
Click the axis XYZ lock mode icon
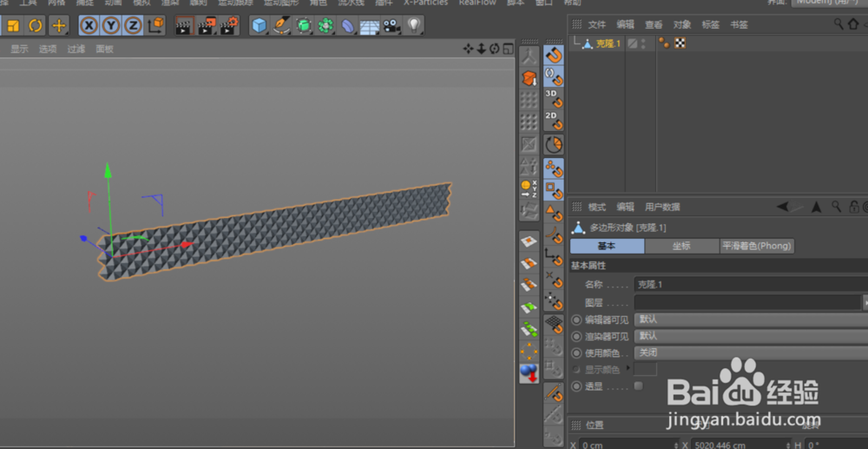[x=529, y=188]
